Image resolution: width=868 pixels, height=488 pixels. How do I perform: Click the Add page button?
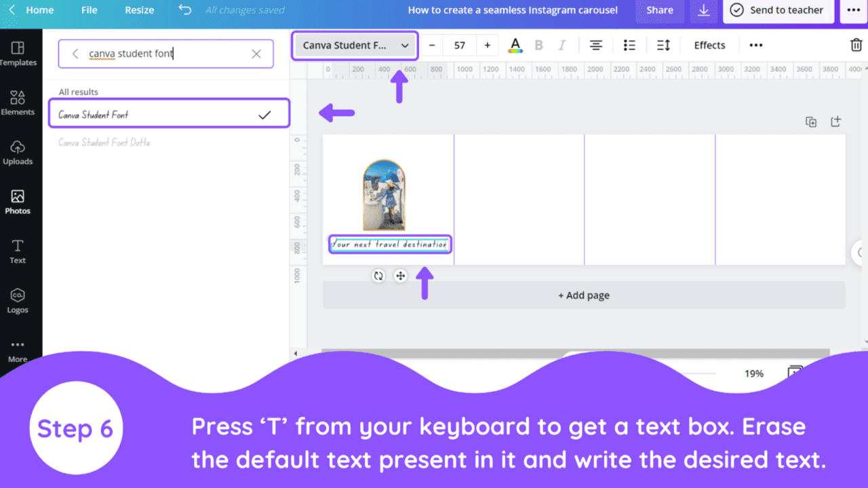point(583,296)
